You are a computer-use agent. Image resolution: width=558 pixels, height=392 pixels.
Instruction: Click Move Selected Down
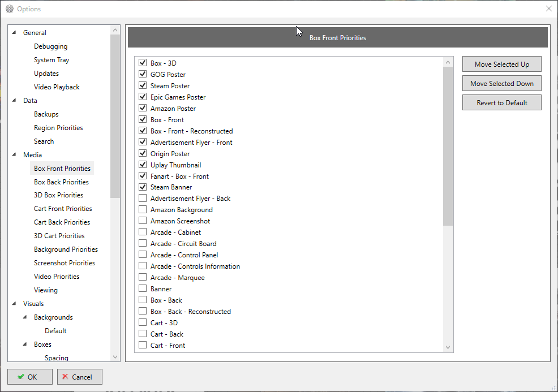[502, 83]
